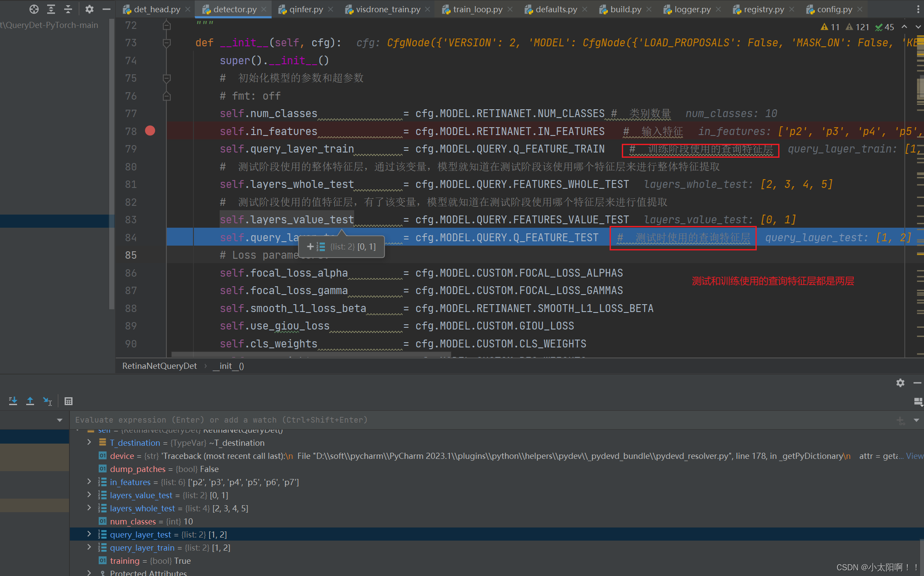Click the Step Out arrow icon

pyautogui.click(x=30, y=401)
